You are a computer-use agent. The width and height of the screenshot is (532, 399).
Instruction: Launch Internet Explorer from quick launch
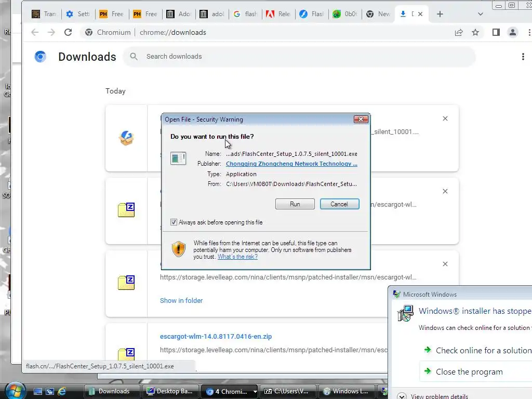(x=62, y=391)
